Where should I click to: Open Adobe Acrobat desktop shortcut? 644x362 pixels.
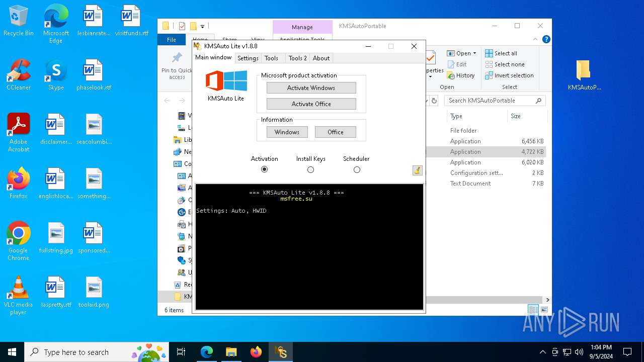pyautogui.click(x=19, y=133)
